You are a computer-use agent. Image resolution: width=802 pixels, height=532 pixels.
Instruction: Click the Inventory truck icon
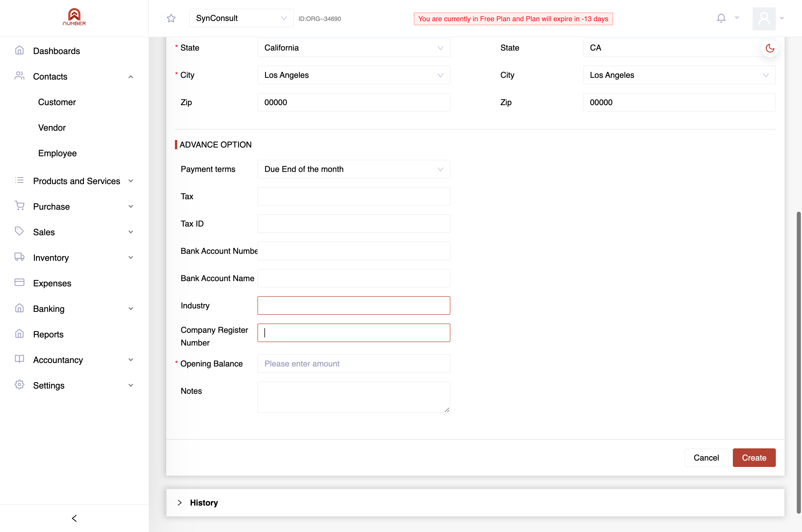(19, 257)
